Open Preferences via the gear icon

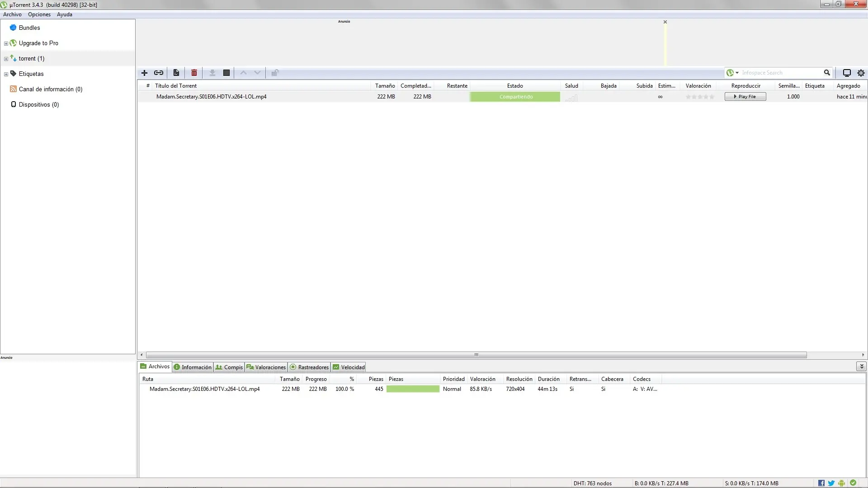pyautogui.click(x=861, y=73)
